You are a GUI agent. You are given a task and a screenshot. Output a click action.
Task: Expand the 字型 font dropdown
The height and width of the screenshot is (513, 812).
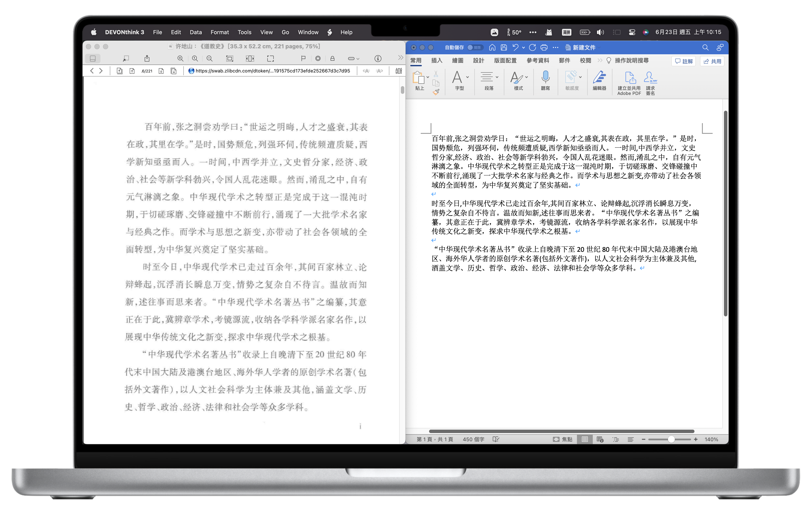(467, 77)
